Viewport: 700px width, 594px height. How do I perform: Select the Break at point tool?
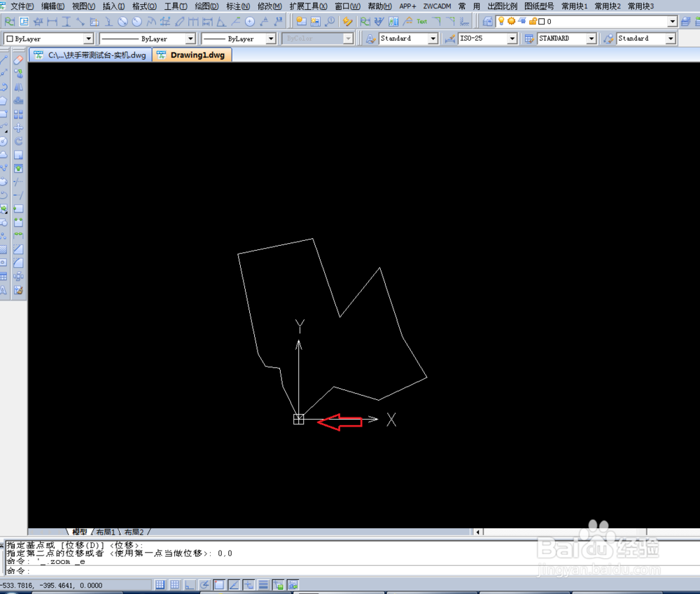(x=18, y=209)
